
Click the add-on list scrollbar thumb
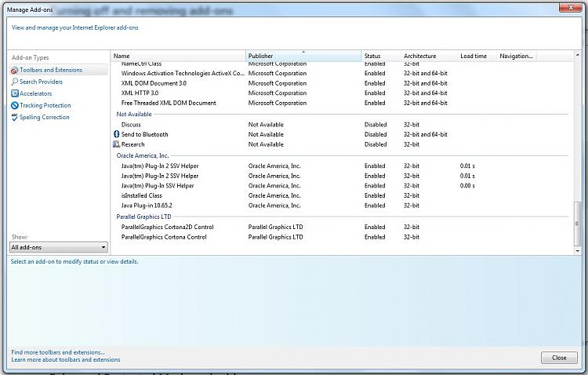coord(578,224)
